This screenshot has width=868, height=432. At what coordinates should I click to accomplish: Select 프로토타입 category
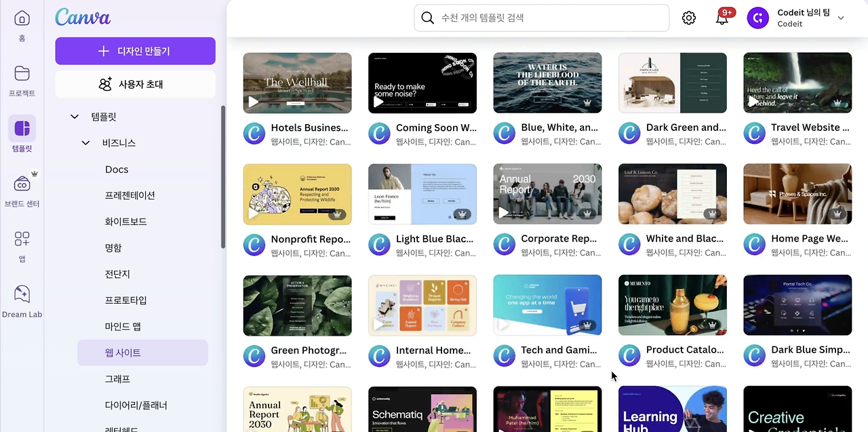(x=126, y=300)
